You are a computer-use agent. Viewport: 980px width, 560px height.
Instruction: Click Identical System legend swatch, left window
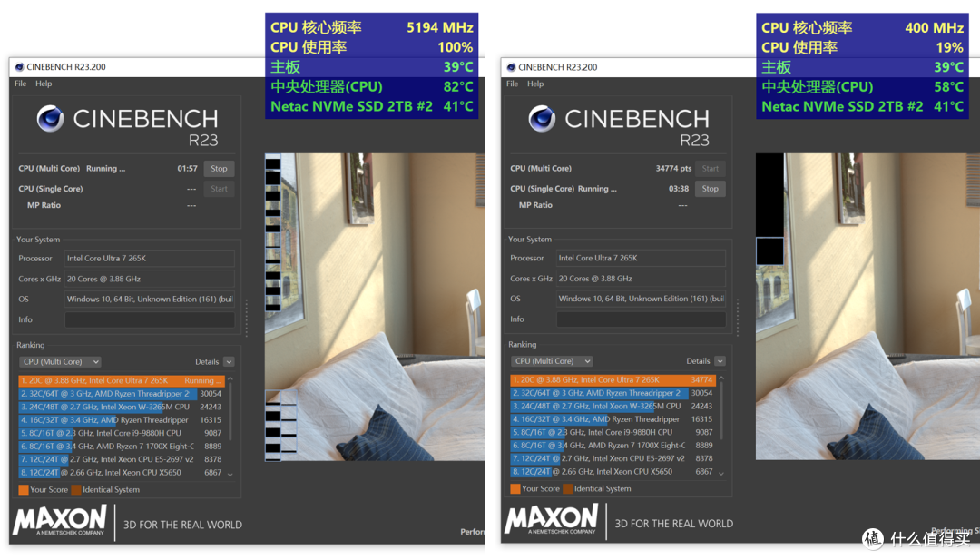tap(76, 490)
